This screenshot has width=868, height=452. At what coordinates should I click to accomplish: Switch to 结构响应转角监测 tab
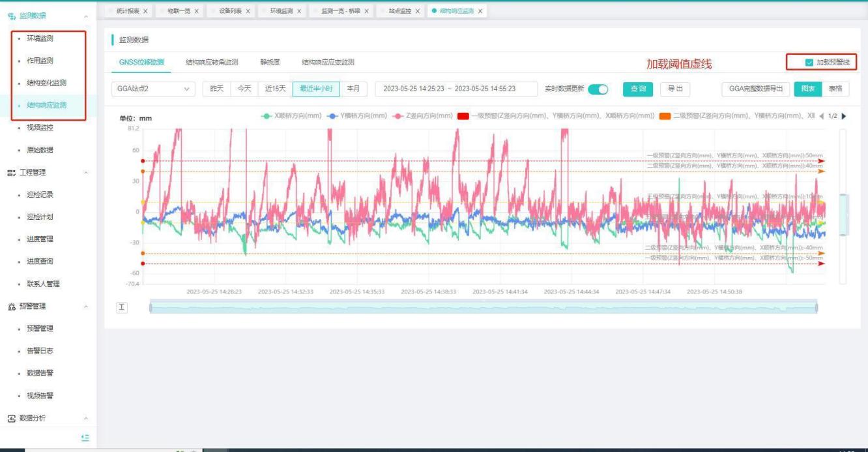coord(212,63)
